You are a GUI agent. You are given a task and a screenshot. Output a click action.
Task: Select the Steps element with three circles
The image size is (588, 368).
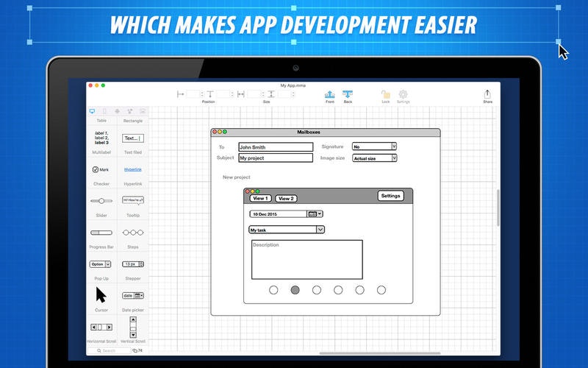pyautogui.click(x=133, y=233)
